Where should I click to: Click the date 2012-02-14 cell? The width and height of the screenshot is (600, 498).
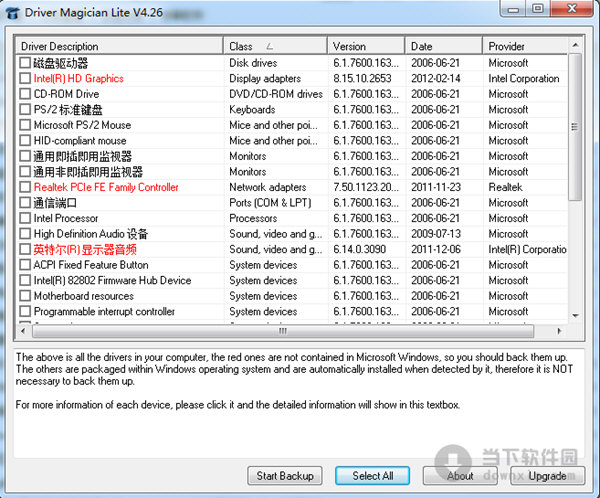tap(436, 78)
